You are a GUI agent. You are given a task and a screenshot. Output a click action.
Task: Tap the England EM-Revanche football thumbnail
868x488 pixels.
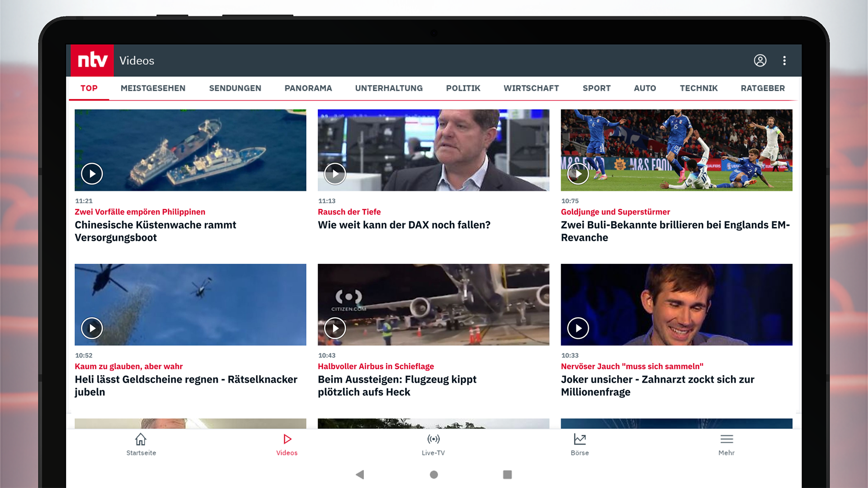point(676,150)
